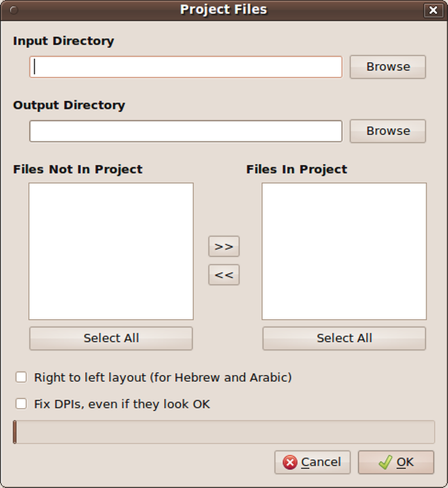Toggle Fix DPIs even if they look OK
This screenshot has width=448, height=488.
[21, 404]
